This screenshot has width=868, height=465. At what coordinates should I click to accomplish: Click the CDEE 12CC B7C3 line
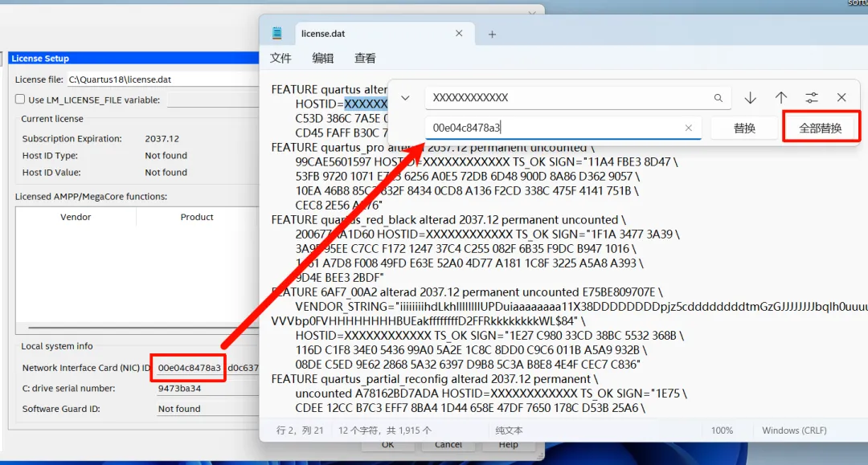click(x=470, y=407)
